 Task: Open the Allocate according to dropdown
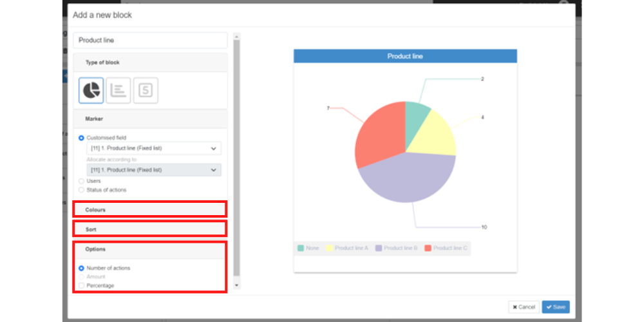tap(153, 170)
